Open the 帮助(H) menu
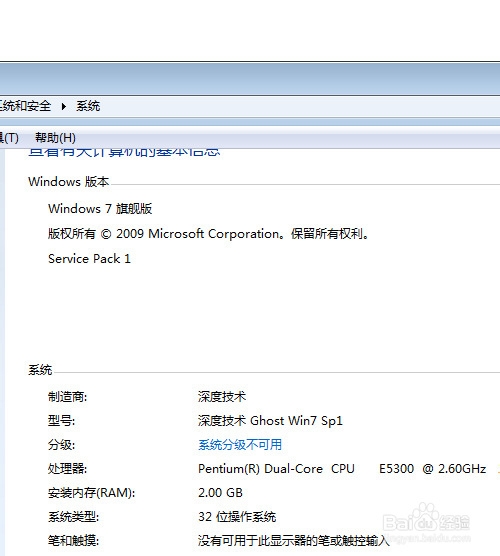 pyautogui.click(x=55, y=138)
